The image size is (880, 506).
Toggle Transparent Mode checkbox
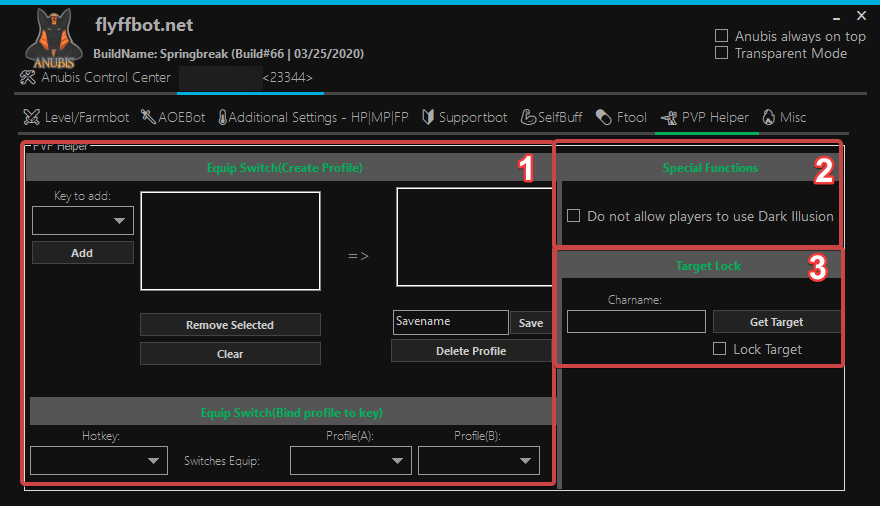(x=722, y=53)
